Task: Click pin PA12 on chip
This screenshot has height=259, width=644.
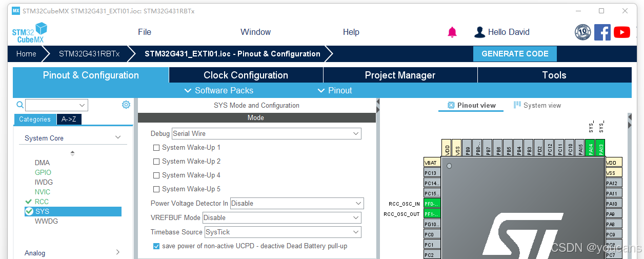Action: tap(614, 183)
